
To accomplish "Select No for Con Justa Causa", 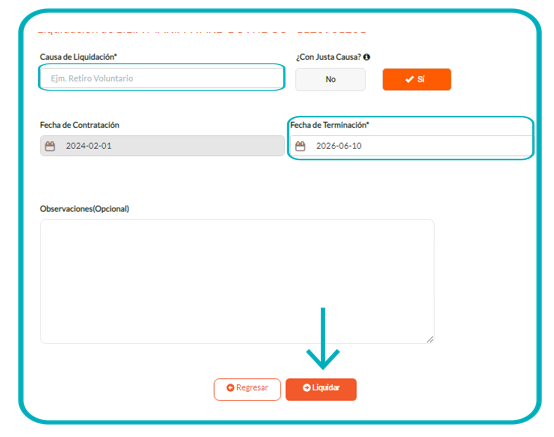I will pyautogui.click(x=330, y=79).
